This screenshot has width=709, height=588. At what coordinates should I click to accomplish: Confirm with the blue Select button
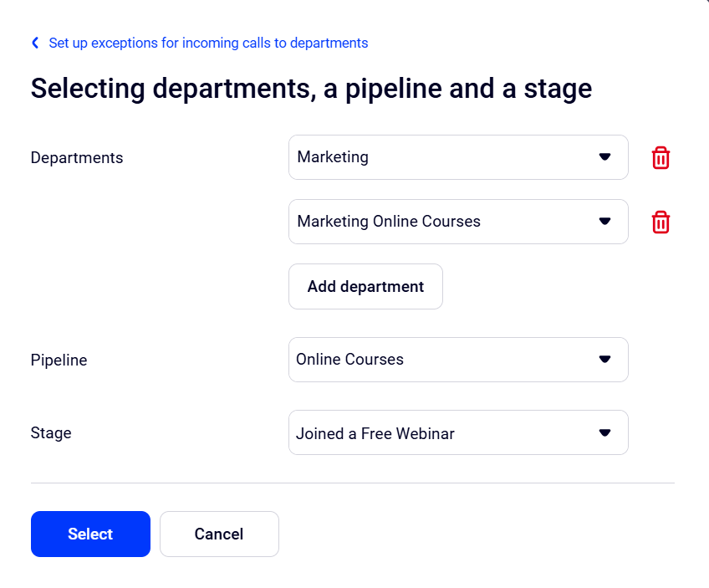click(90, 534)
